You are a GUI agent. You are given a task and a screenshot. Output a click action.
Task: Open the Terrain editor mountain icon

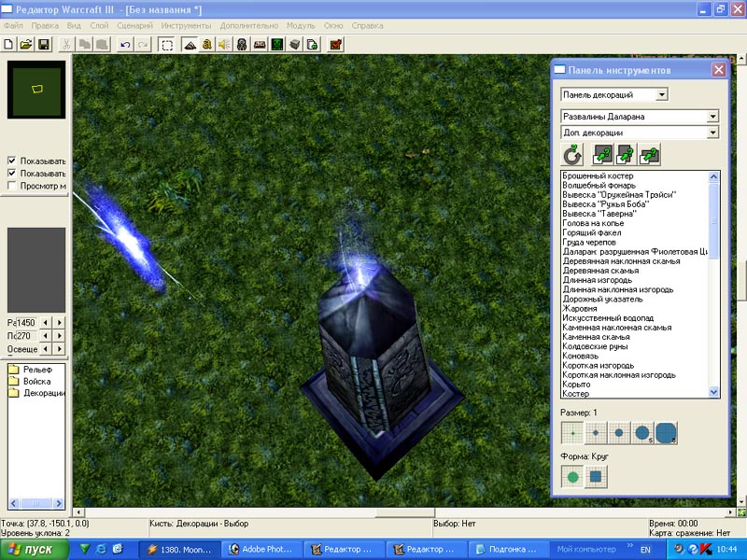pyautogui.click(x=190, y=45)
